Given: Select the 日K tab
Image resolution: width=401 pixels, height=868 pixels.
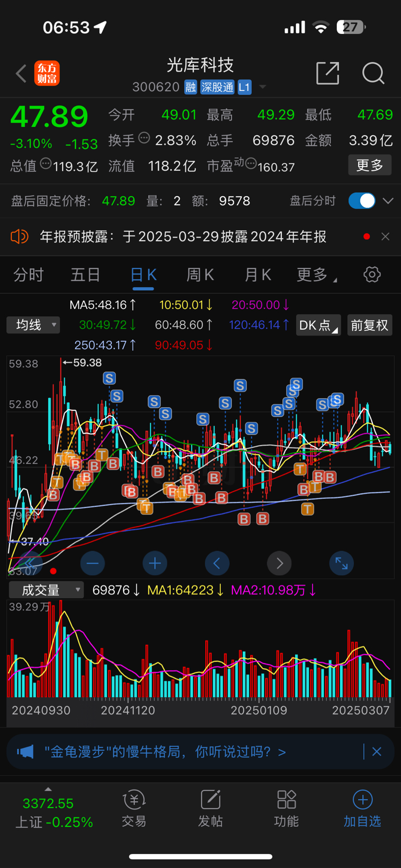Looking at the screenshot, I should (x=143, y=275).
